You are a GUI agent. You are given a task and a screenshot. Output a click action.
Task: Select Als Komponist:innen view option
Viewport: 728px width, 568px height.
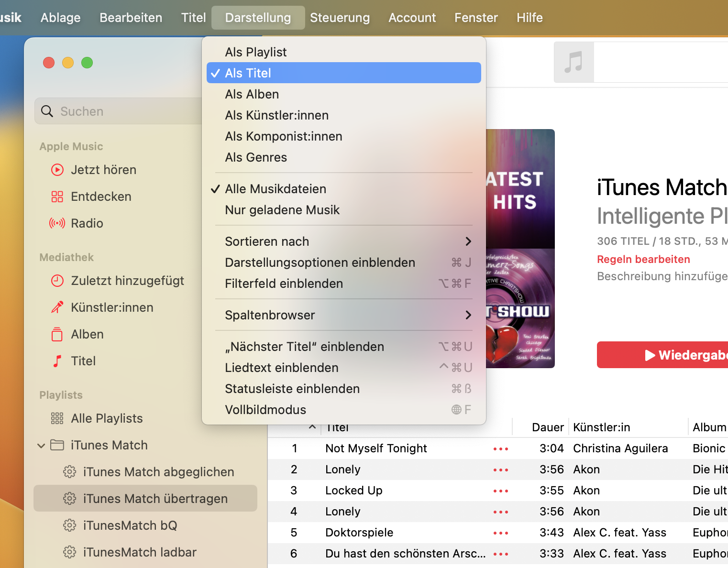click(x=344, y=136)
